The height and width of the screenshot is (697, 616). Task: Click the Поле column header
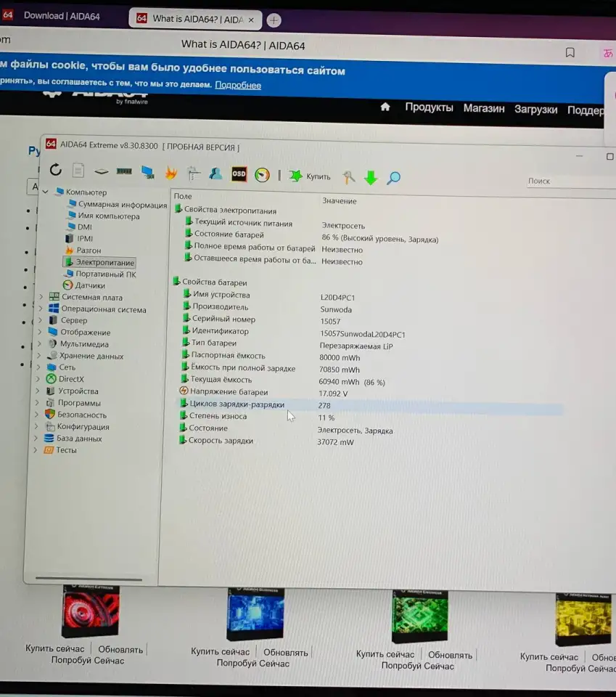coord(183,196)
